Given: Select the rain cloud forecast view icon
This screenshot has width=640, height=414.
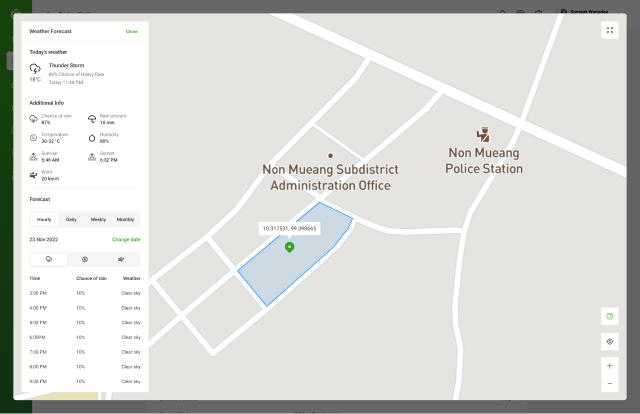Looking at the screenshot, I should [x=49, y=259].
